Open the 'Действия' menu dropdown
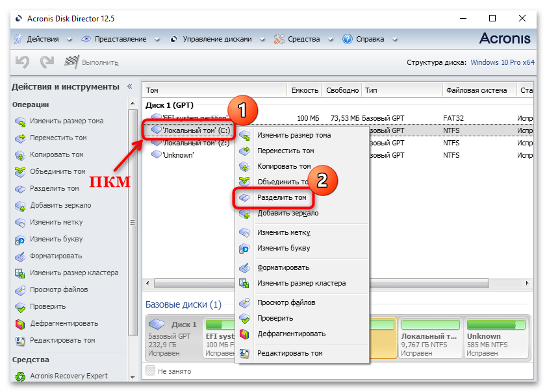547x392 pixels. (x=42, y=39)
